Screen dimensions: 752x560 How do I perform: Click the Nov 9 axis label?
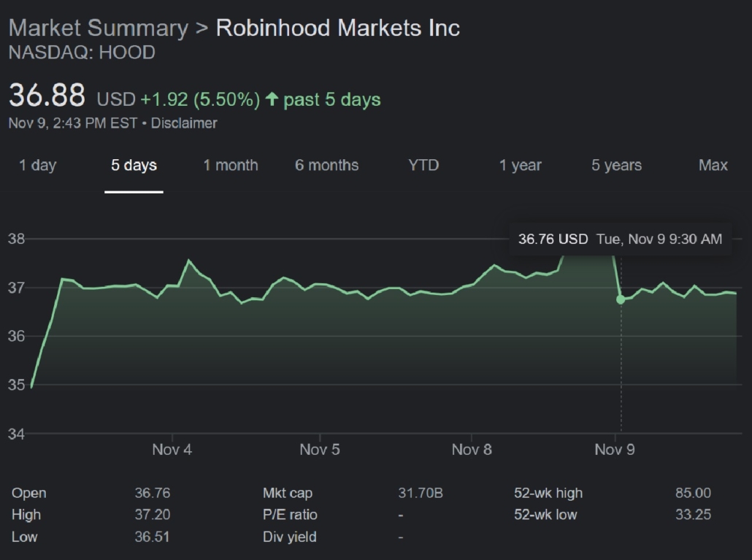614,450
